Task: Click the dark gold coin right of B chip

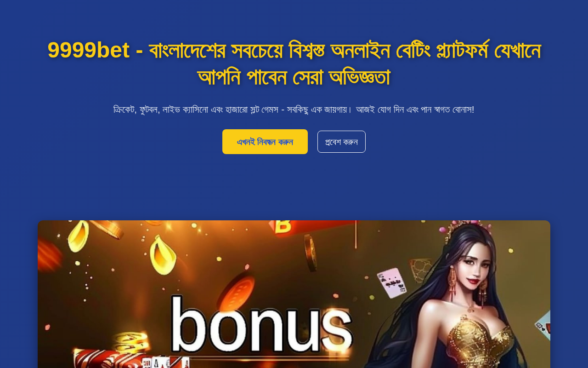Action: [x=311, y=252]
